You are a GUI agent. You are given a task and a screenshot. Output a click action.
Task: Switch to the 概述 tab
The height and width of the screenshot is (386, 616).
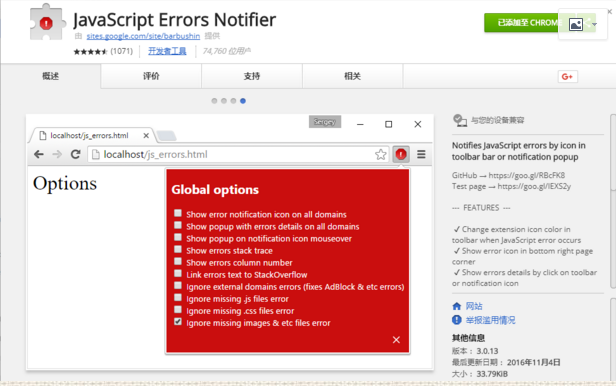click(x=51, y=76)
